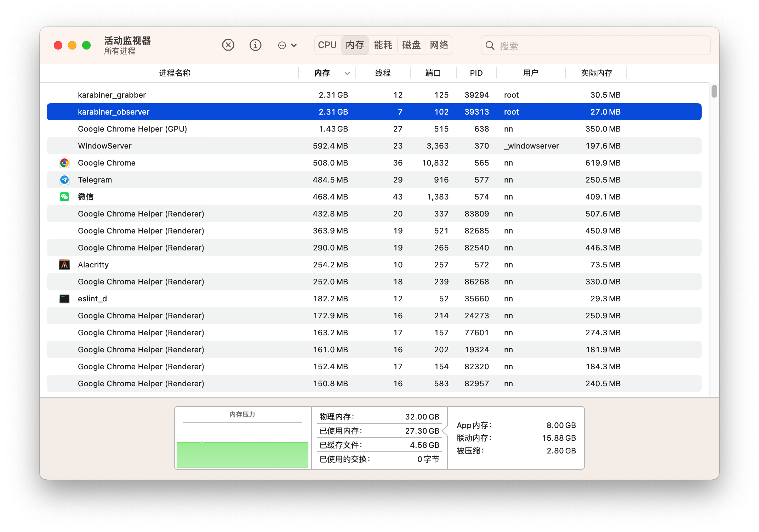This screenshot has width=759, height=532.
Task: Open the 磁盘 tab
Action: 411,45
